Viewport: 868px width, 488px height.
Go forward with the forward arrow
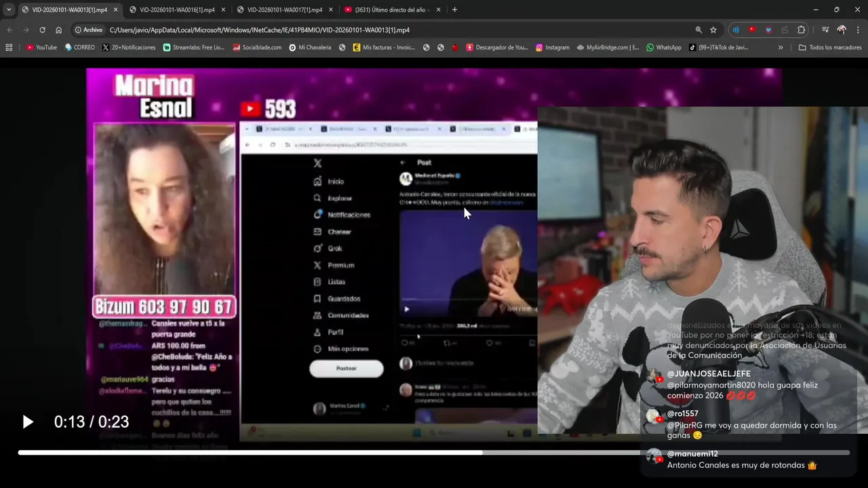[26, 30]
